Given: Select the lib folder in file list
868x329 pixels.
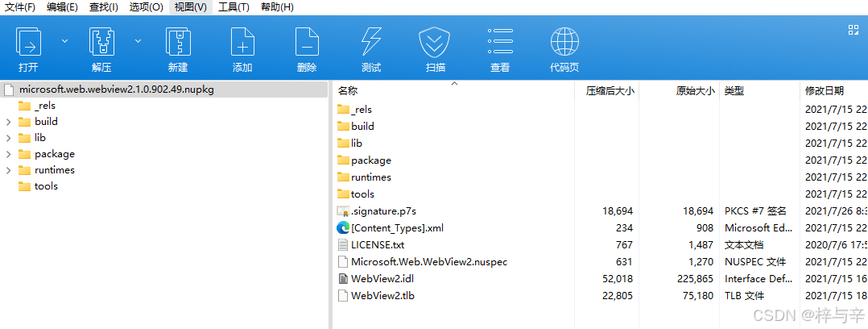Looking at the screenshot, I should coord(357,144).
